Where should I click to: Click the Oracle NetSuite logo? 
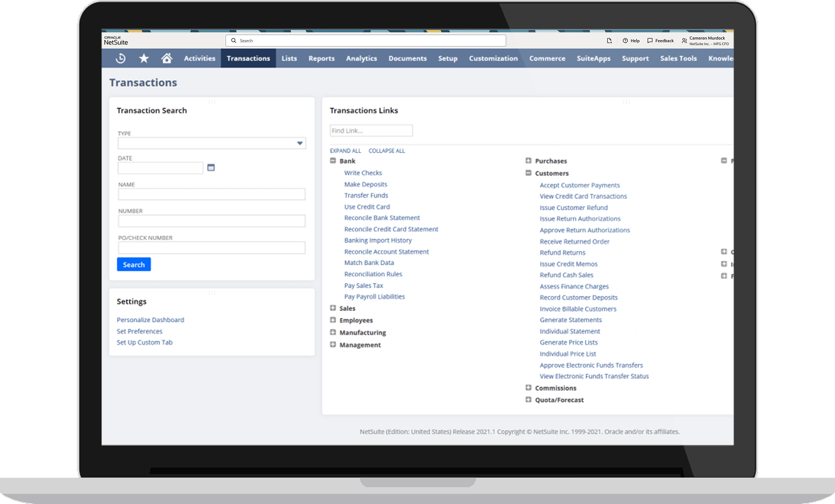point(116,41)
